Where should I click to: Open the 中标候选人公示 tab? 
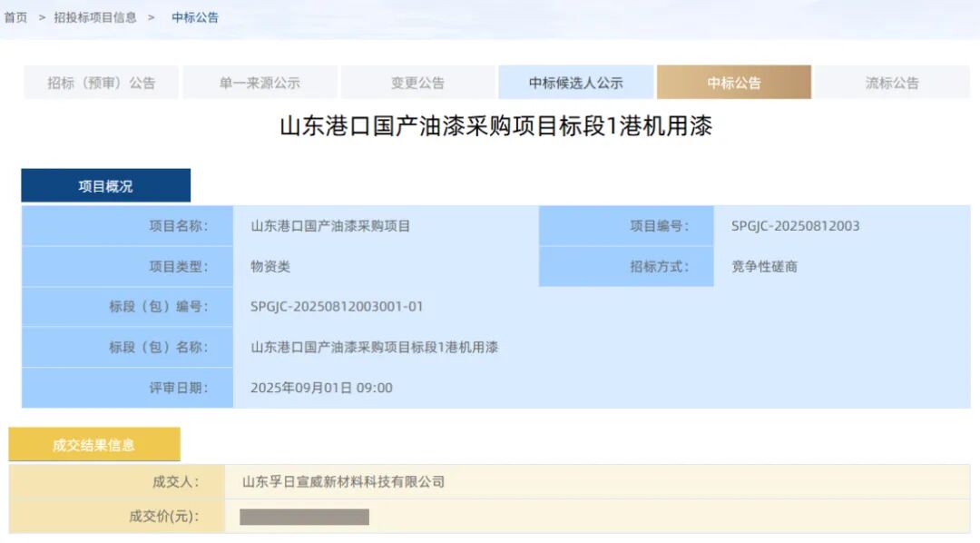(x=578, y=82)
